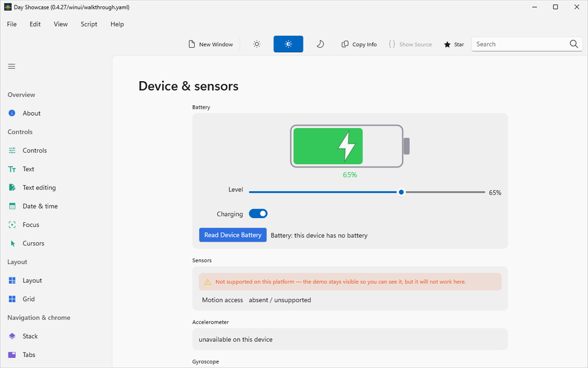Open the Edit menu
This screenshot has width=588, height=368.
[35, 24]
